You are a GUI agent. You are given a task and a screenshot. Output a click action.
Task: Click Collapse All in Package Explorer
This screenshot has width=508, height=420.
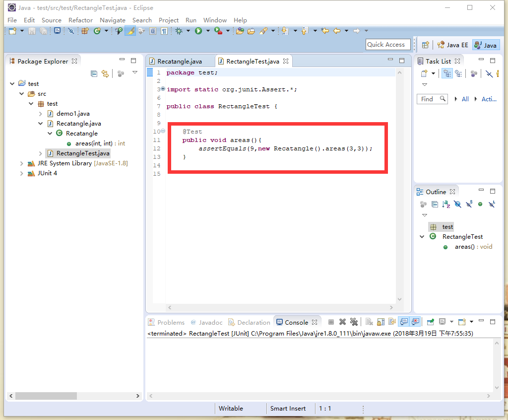point(94,74)
